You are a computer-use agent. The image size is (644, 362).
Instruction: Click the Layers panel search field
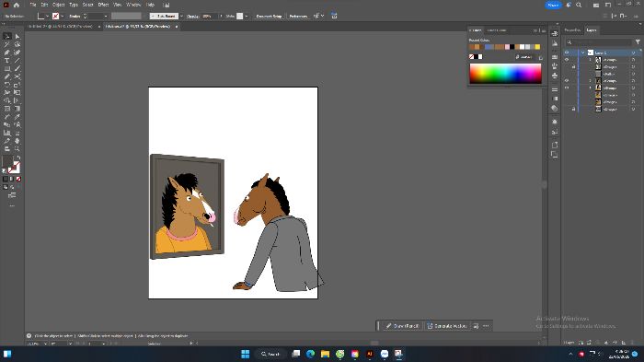(x=599, y=42)
